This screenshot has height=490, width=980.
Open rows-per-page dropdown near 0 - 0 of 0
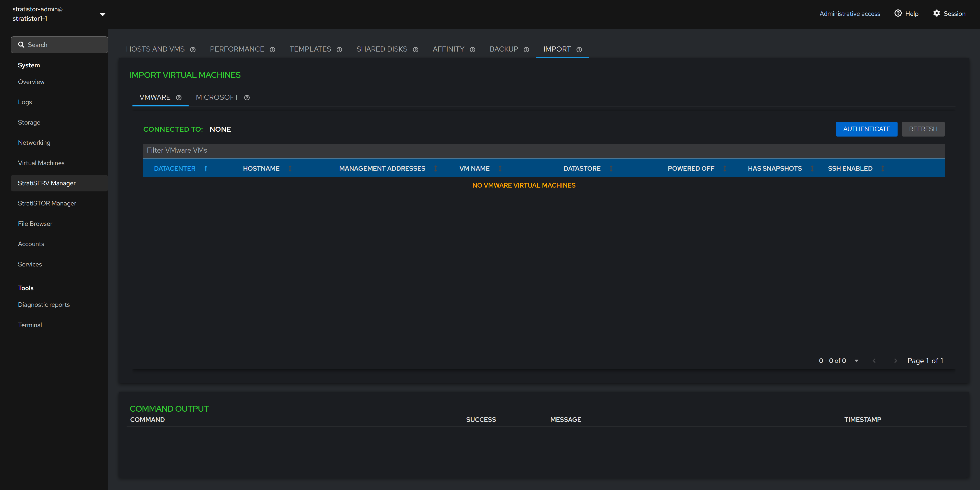pos(856,361)
